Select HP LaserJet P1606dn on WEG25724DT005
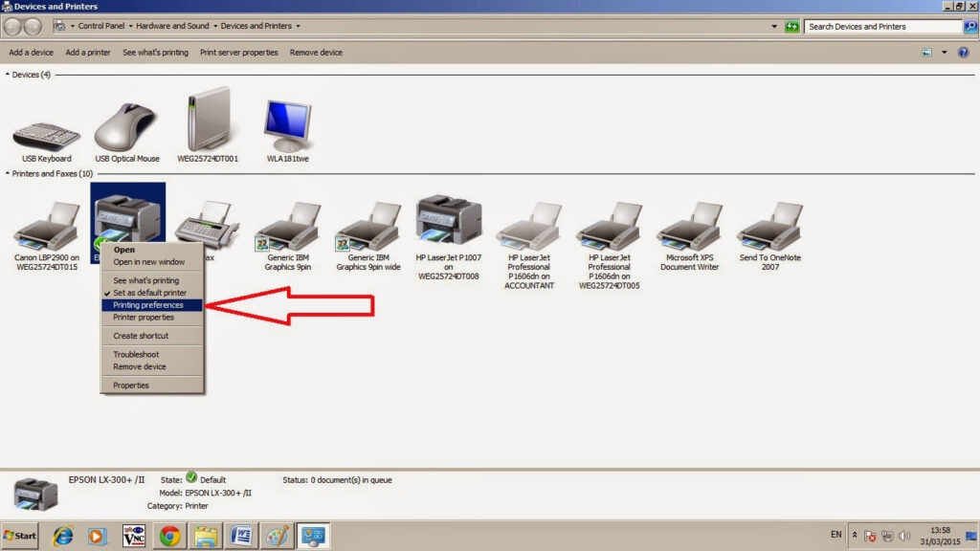 click(x=609, y=226)
